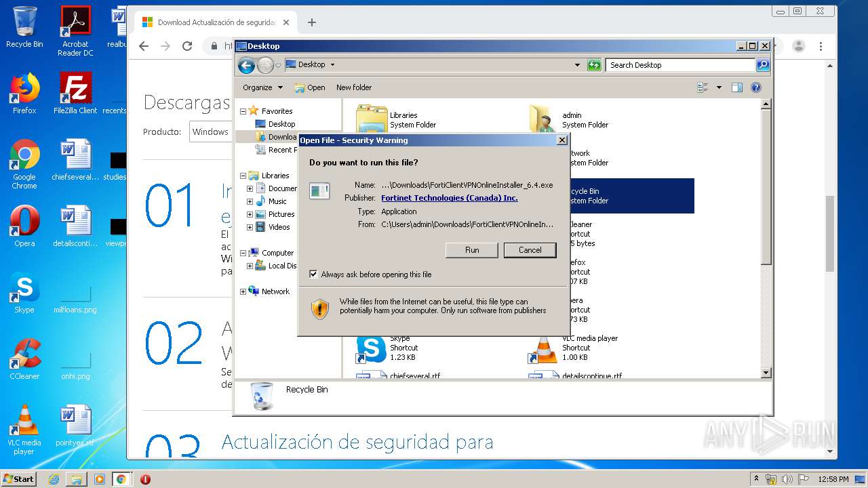Image resolution: width=868 pixels, height=488 pixels.
Task: Open Fortinet Technologies publisher link
Action: [x=449, y=198]
